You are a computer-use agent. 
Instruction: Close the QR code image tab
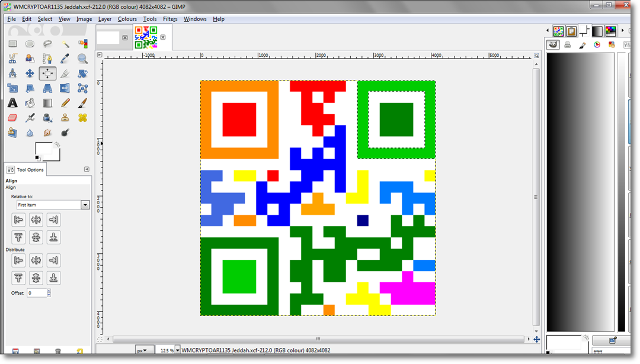tap(163, 37)
